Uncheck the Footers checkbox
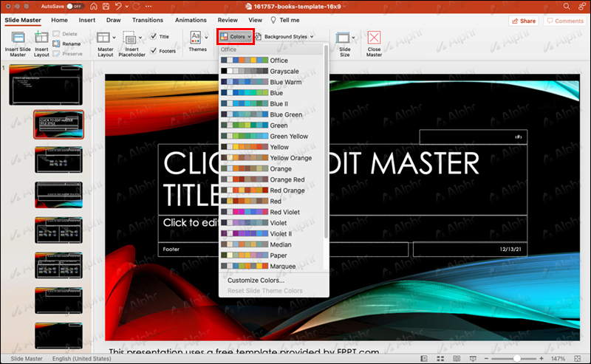The image size is (591, 364). coord(153,50)
